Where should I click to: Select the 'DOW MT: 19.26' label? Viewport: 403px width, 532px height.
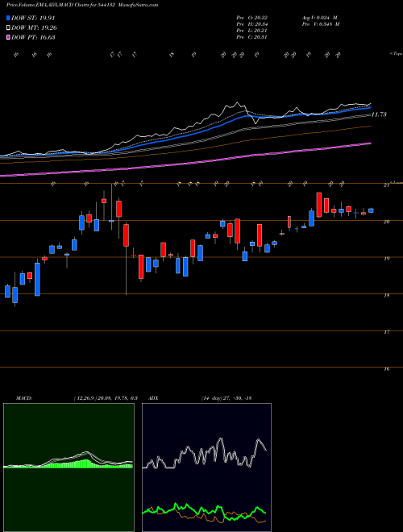pyautogui.click(x=34, y=28)
